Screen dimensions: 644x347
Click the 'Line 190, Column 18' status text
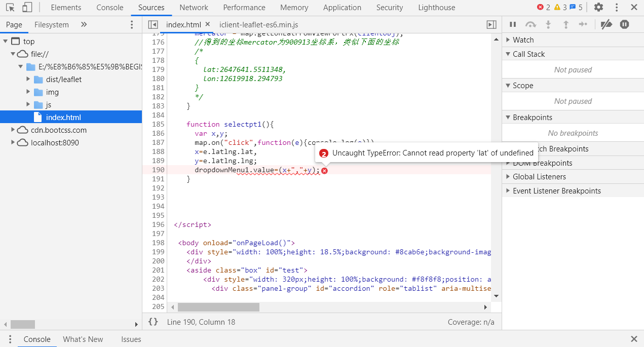[201, 322]
